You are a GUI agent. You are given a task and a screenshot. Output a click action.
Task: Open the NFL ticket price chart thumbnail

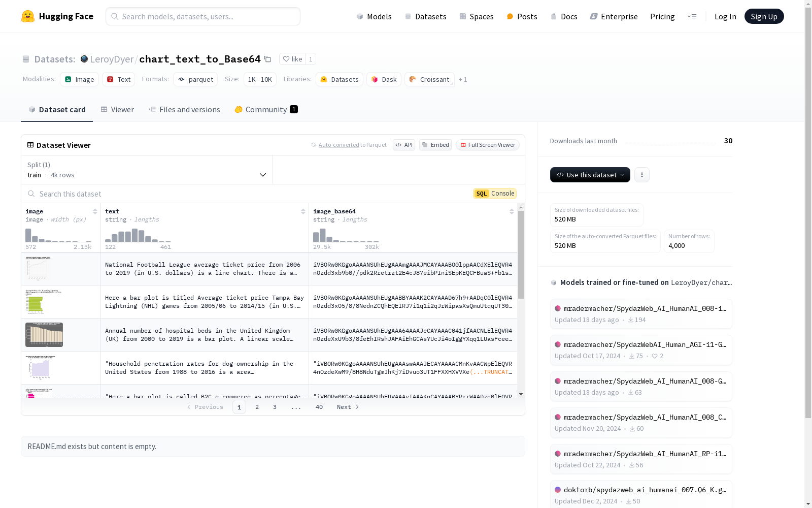tap(38, 268)
